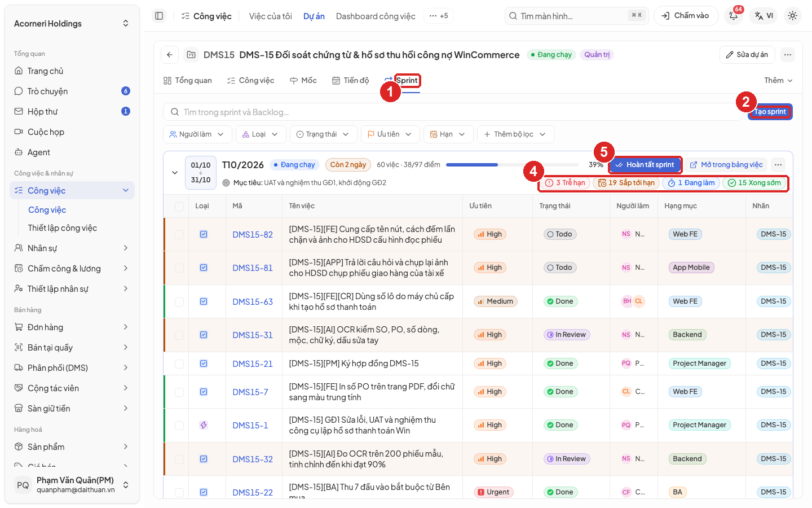Collapse the T10/2026 sprint section
This screenshot has height=508, width=812.
click(x=175, y=173)
